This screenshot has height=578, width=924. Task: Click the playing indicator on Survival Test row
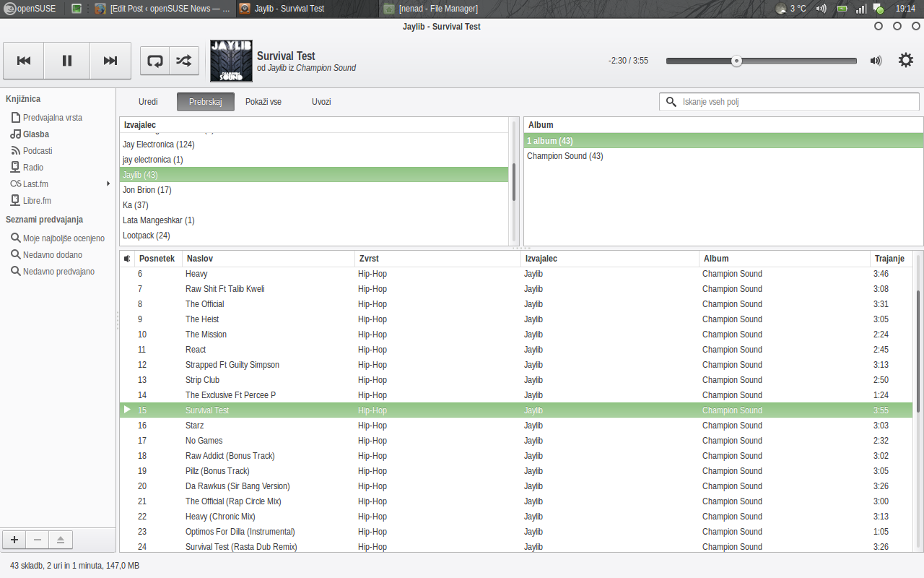(x=127, y=410)
